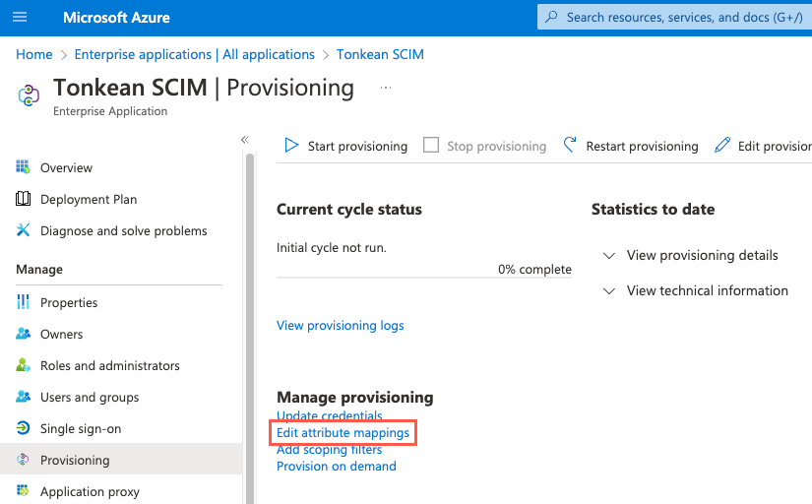Click the Edit provisioning pencil icon
The width and height of the screenshot is (812, 504).
pos(721,145)
